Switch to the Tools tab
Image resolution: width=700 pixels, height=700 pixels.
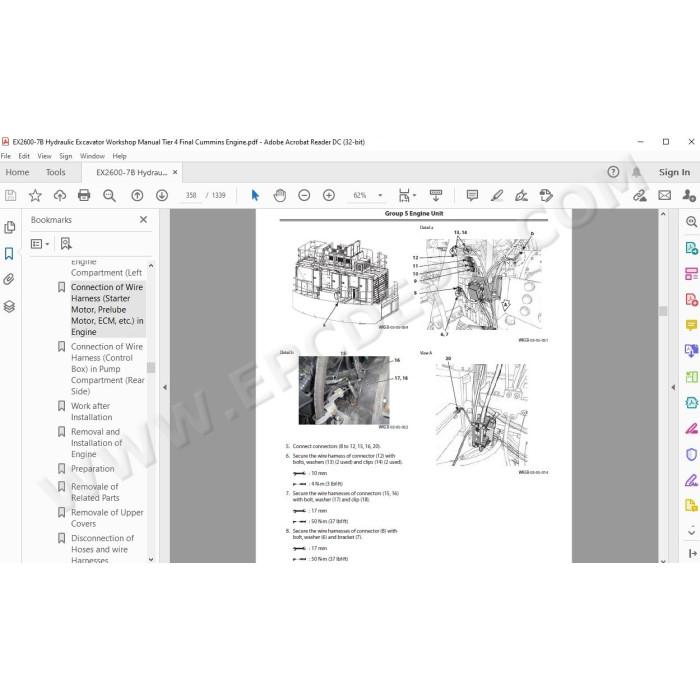coord(55,172)
